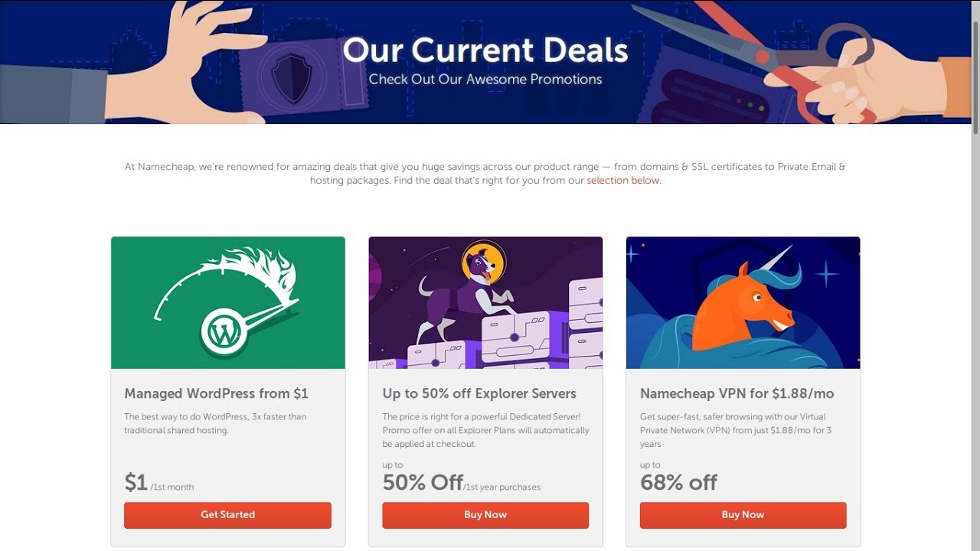Image resolution: width=980 pixels, height=551 pixels.
Task: Open the Up to 50% off Explorer Servers title
Action: tap(479, 393)
